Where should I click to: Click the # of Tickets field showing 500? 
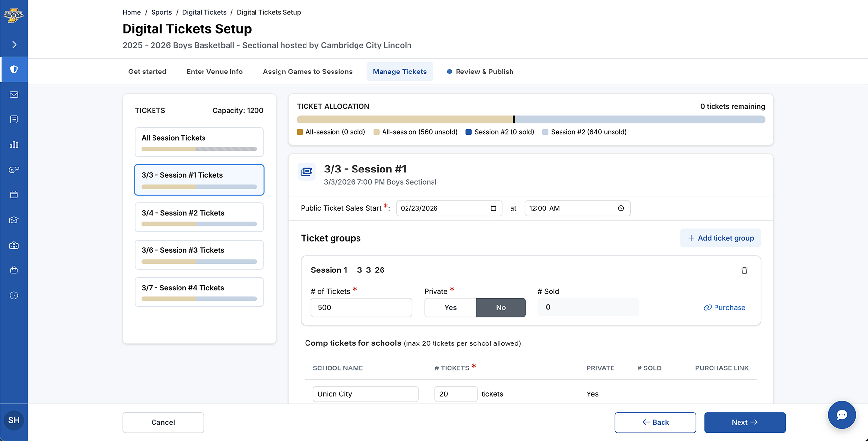[x=361, y=308]
